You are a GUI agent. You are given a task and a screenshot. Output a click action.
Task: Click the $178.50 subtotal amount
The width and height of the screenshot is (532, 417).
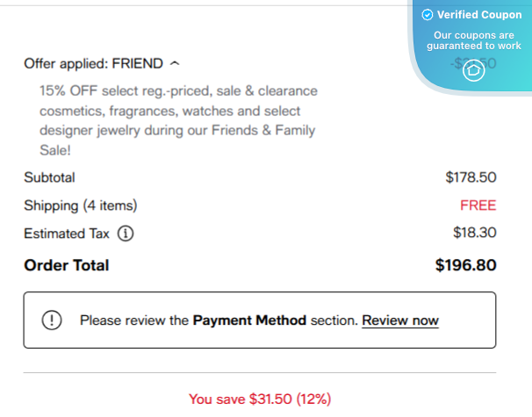(x=471, y=177)
